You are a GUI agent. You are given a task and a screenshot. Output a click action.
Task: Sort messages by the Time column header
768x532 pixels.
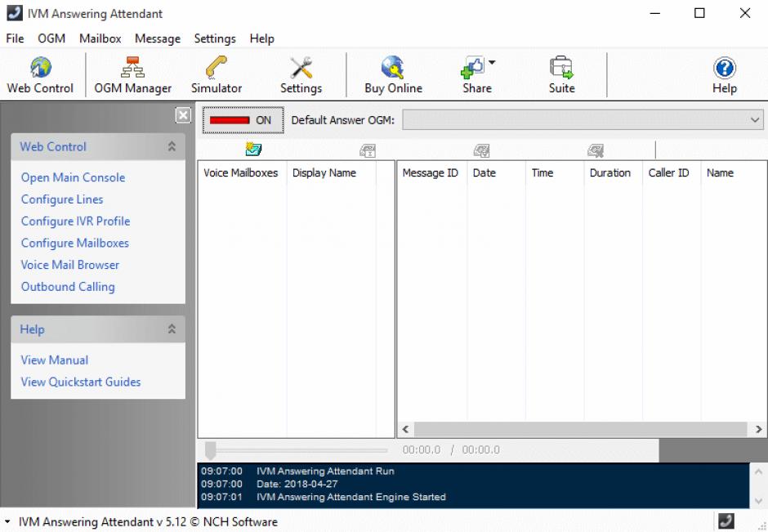pyautogui.click(x=555, y=173)
